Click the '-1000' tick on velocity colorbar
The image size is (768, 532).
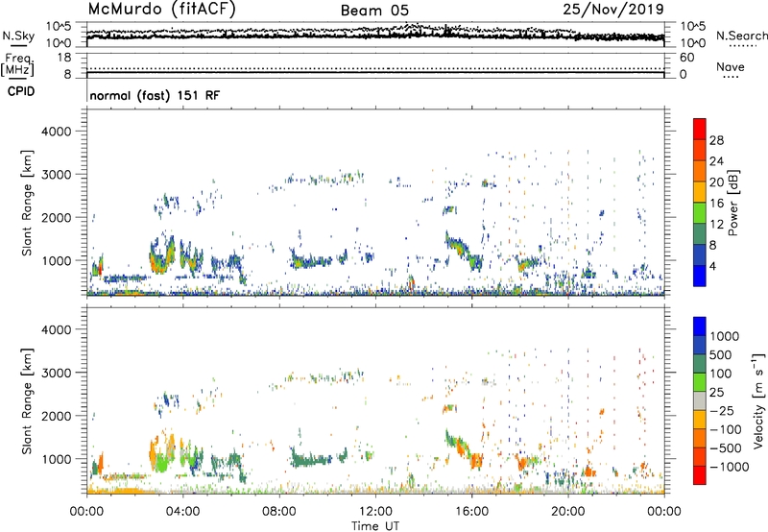click(730, 467)
